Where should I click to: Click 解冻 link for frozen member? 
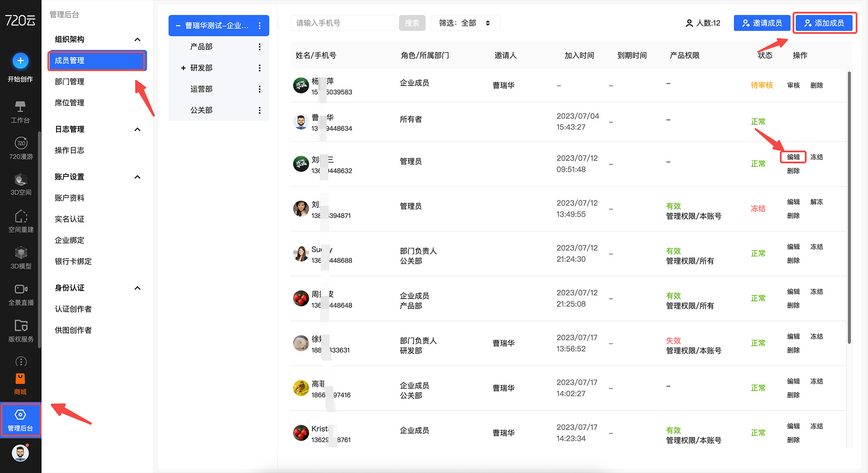816,202
